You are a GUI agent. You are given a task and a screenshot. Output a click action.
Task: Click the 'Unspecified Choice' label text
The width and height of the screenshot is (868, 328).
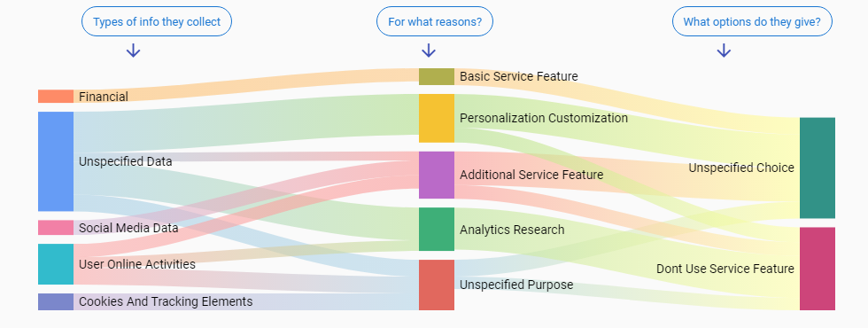[741, 168]
